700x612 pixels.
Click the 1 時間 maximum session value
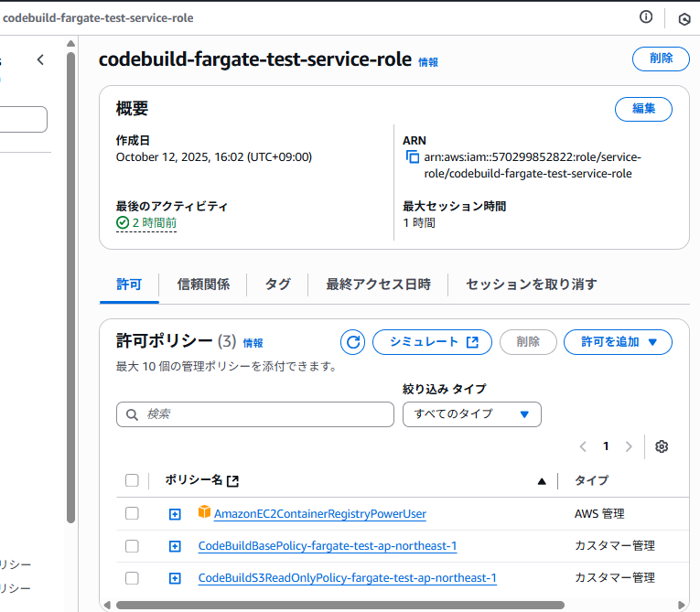click(419, 222)
